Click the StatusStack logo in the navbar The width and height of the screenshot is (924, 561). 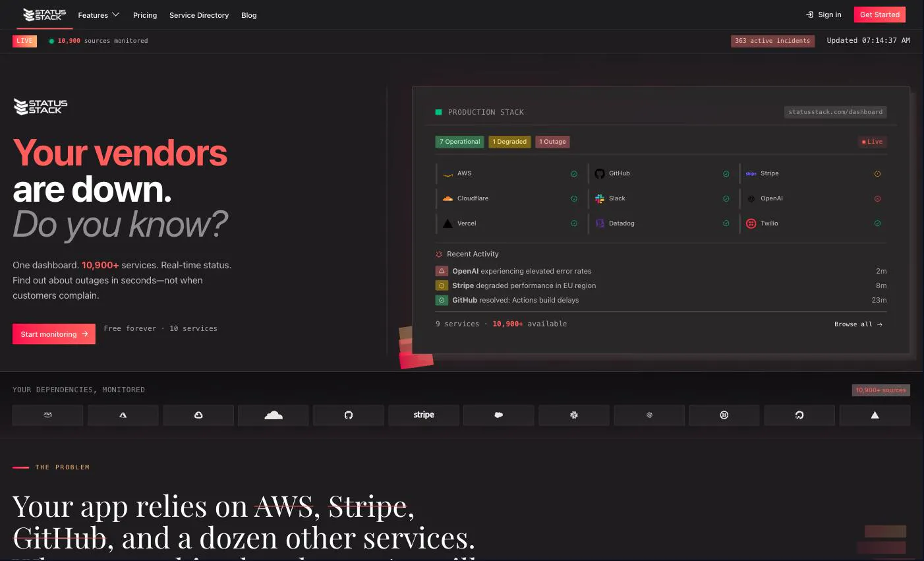click(x=45, y=15)
